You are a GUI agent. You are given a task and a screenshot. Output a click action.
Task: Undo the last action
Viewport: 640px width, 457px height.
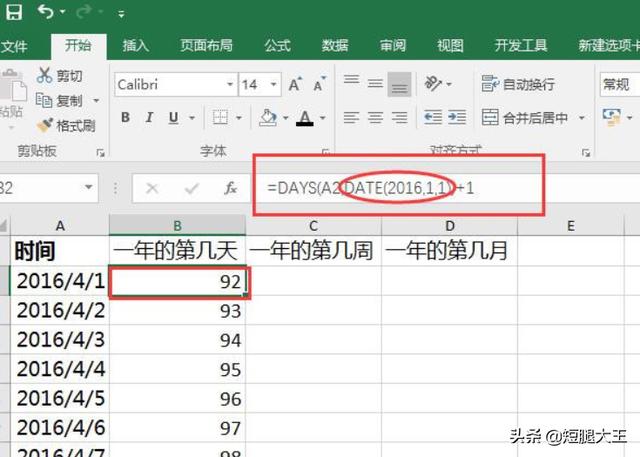[x=47, y=13]
